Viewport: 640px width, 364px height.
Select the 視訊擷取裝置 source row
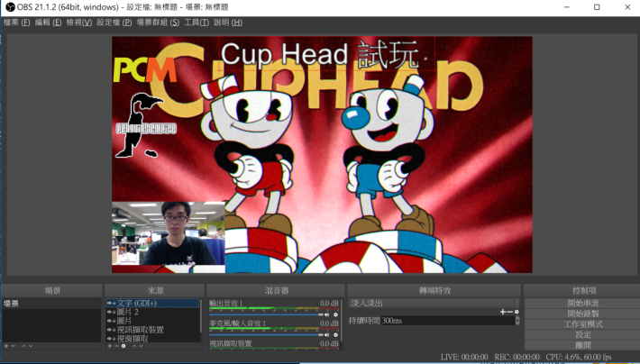[153, 330]
